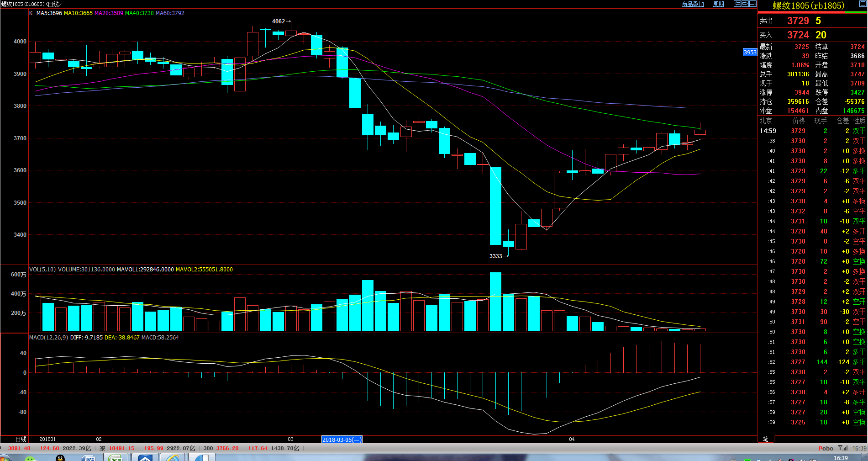Click the 买入 buy price 3724
868x461 pixels.
coord(798,35)
